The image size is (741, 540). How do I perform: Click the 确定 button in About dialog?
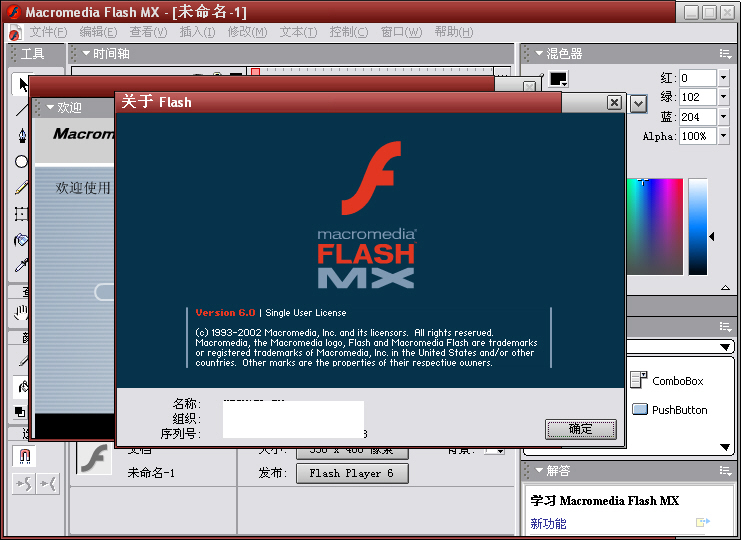(x=580, y=429)
